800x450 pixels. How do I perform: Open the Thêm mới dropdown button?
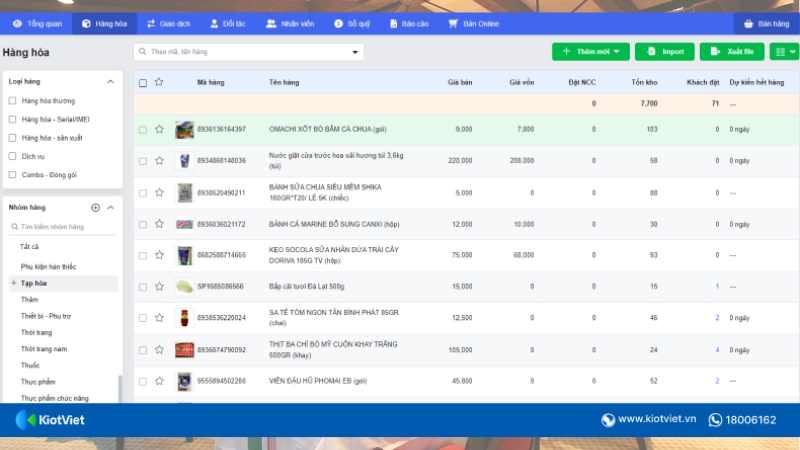(591, 51)
